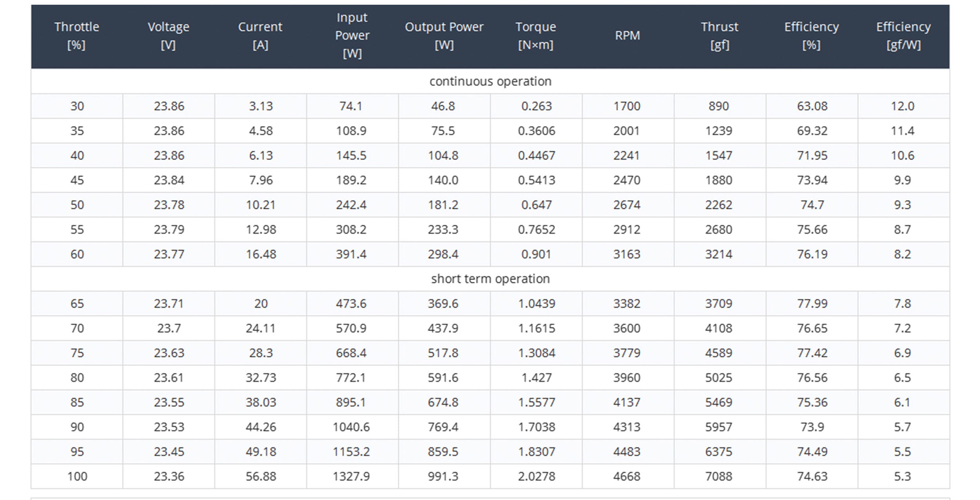The height and width of the screenshot is (500, 980).
Task: Click the Efficiency [%] column header
Action: point(811,36)
